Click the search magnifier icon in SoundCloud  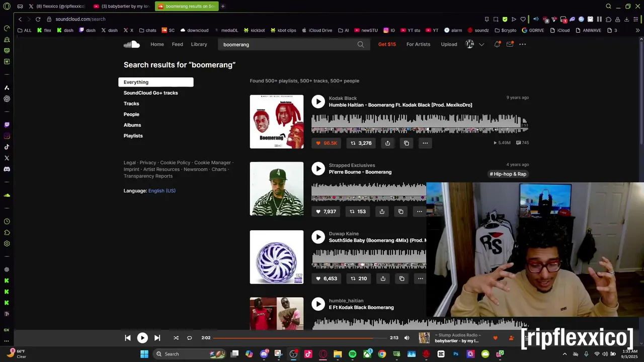pyautogui.click(x=361, y=44)
